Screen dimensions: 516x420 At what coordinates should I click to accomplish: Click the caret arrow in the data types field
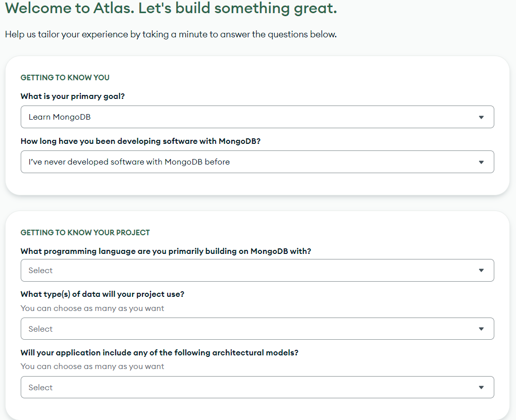click(x=481, y=329)
